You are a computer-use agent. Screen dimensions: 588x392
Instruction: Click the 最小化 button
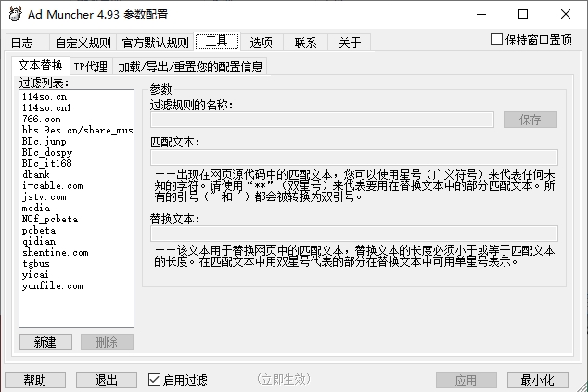click(537, 380)
